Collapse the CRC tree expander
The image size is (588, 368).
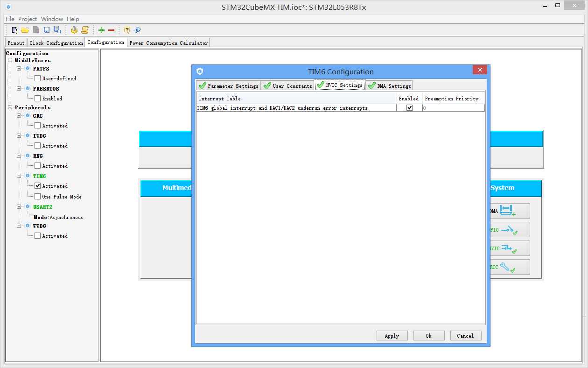click(x=20, y=115)
